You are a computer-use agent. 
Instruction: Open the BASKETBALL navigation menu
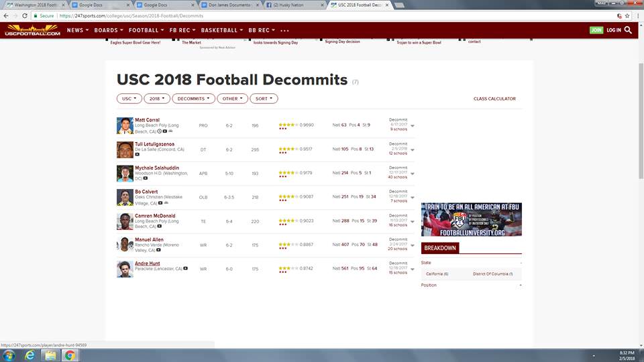click(x=222, y=30)
